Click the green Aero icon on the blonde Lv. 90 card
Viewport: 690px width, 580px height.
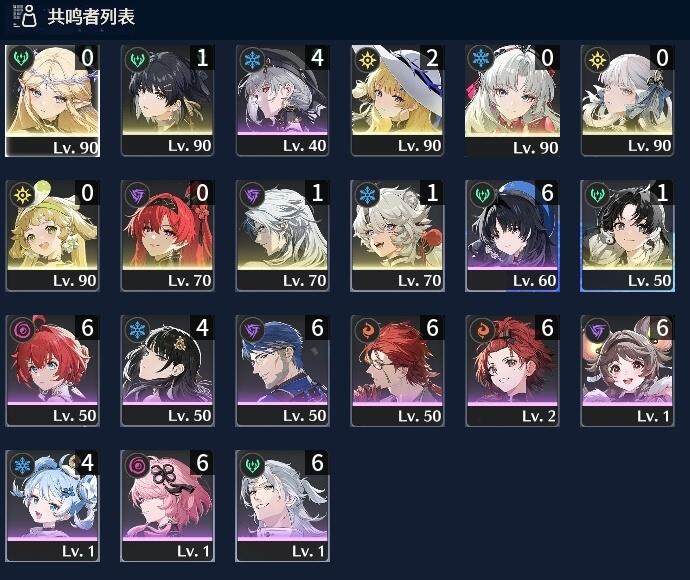[21, 58]
